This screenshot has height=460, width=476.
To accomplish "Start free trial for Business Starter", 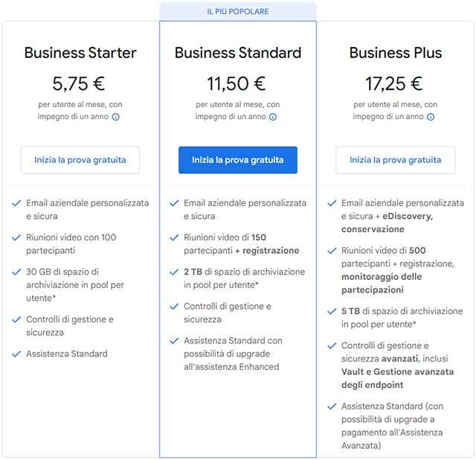I will point(80,160).
